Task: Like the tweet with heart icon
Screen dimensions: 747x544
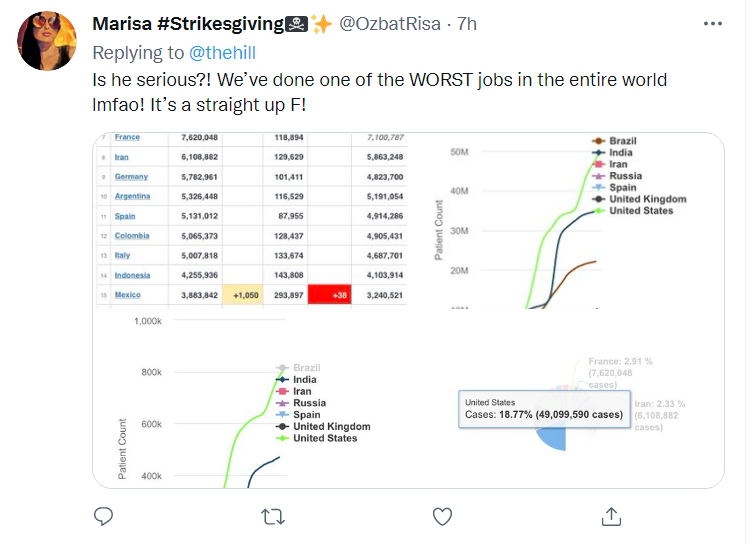Action: click(x=442, y=516)
